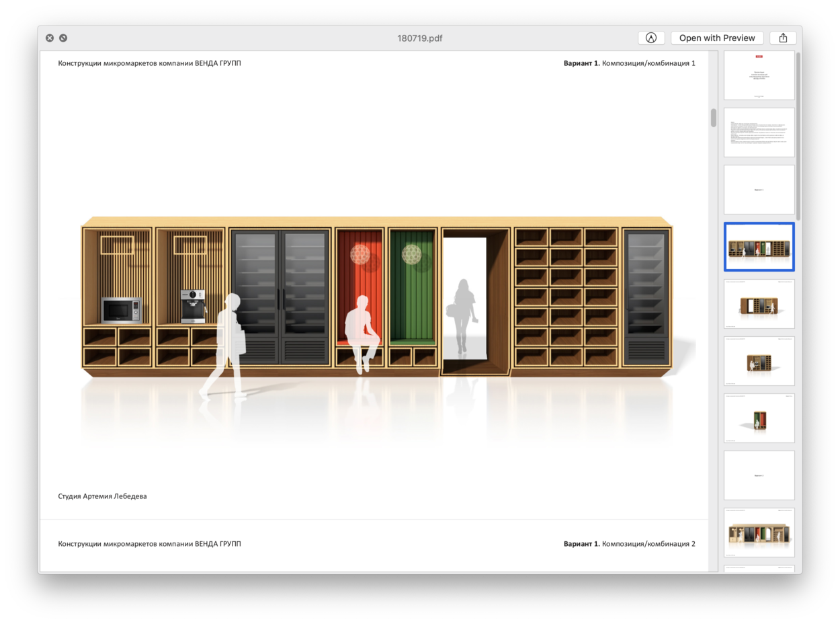840x624 pixels.
Task: Click the 'Студия Артемия Лебедева' footer text
Action: tap(102, 496)
